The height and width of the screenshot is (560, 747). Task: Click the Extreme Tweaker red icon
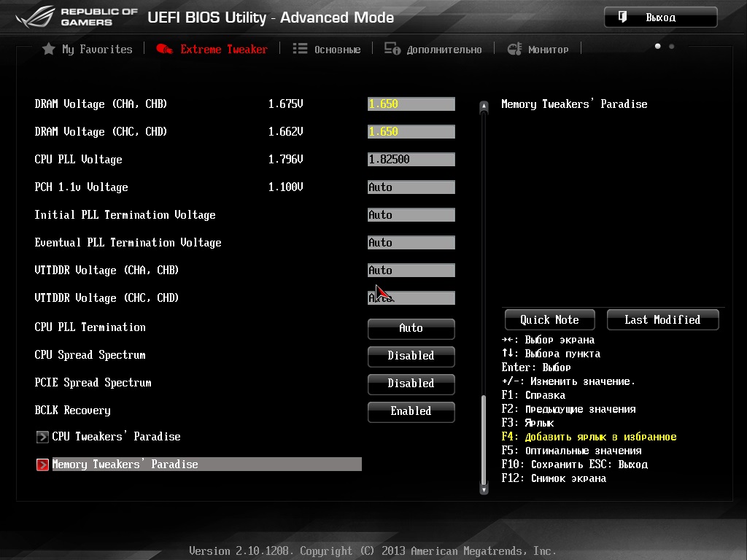coord(164,49)
